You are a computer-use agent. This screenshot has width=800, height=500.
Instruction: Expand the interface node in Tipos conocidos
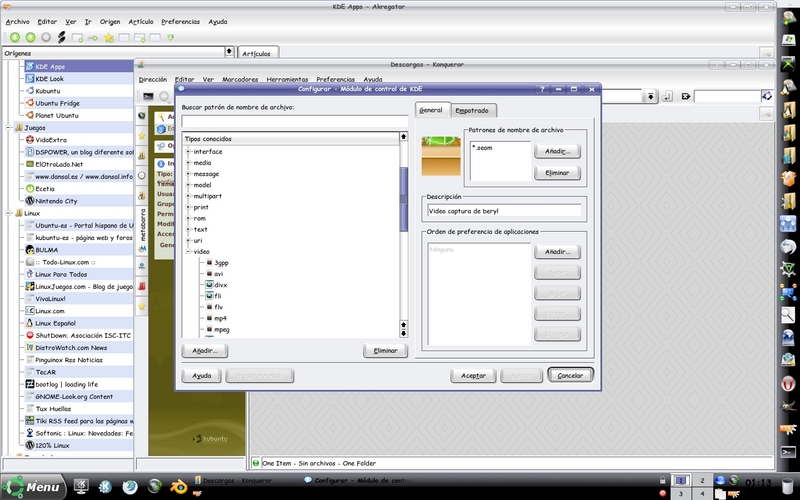188,152
